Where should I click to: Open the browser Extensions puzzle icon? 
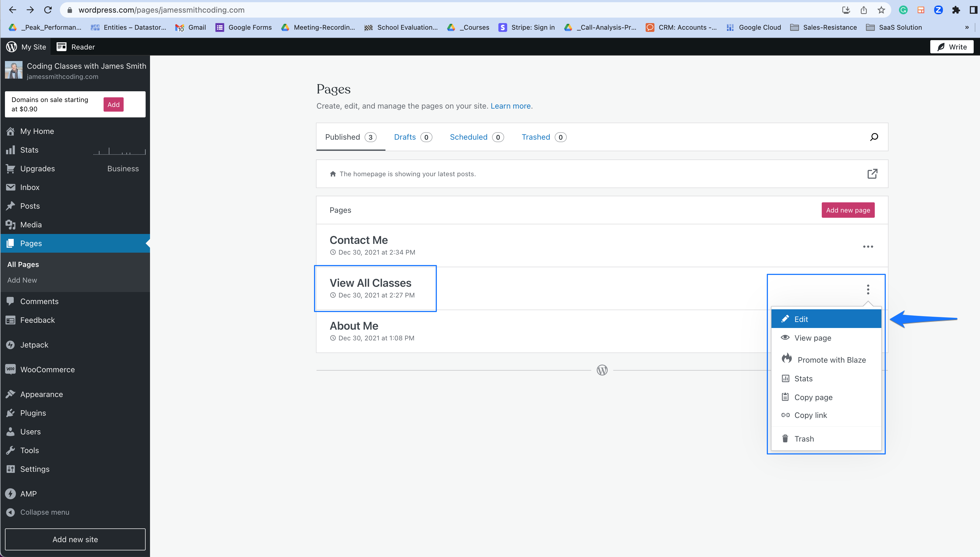point(956,10)
